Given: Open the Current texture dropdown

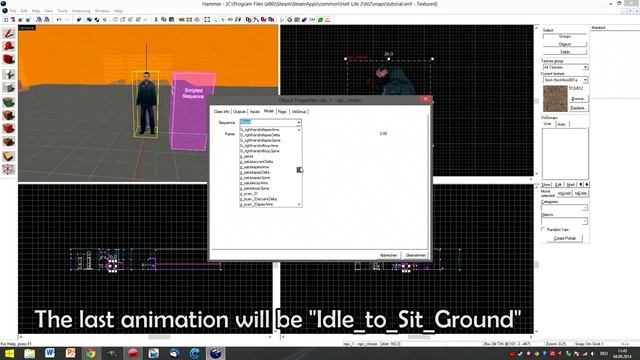Looking at the screenshot, I should [585, 80].
